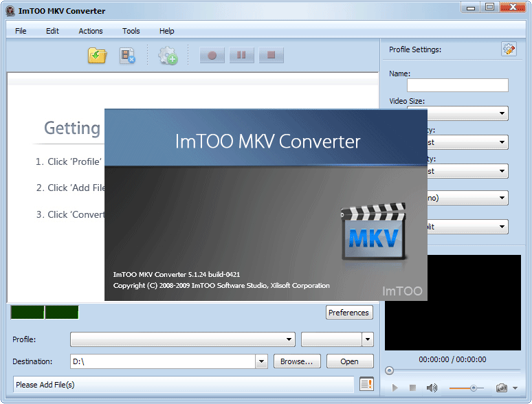Viewport: 532px width, 404px height.
Task: Stop conversion with the square stop button
Action: 271,55
